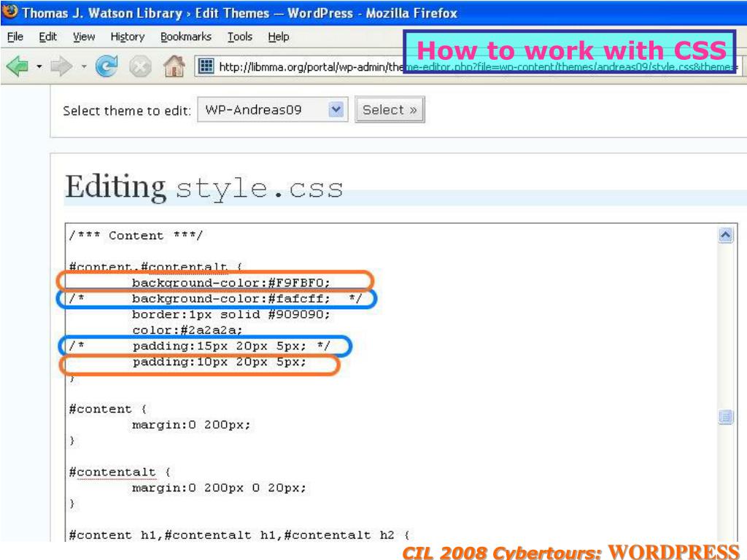Click the editor's vertical scrollbar thumb

click(x=725, y=417)
